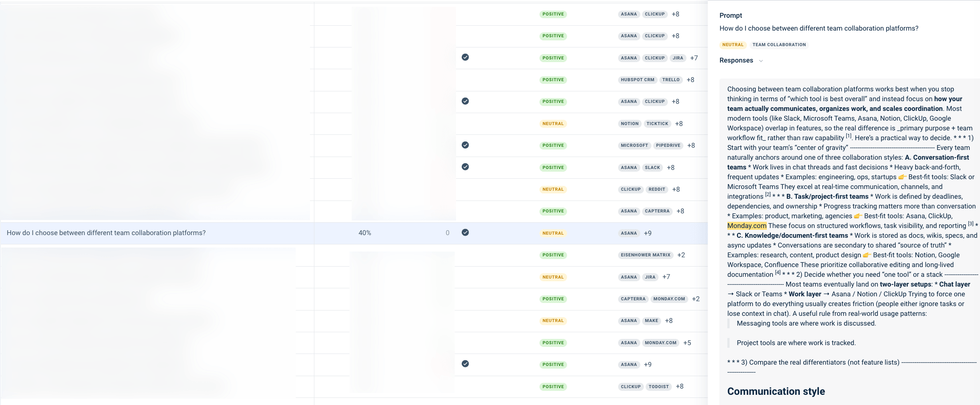The image size is (980, 405).
Task: Click the HUBSPOT CRM tag
Action: (x=637, y=80)
